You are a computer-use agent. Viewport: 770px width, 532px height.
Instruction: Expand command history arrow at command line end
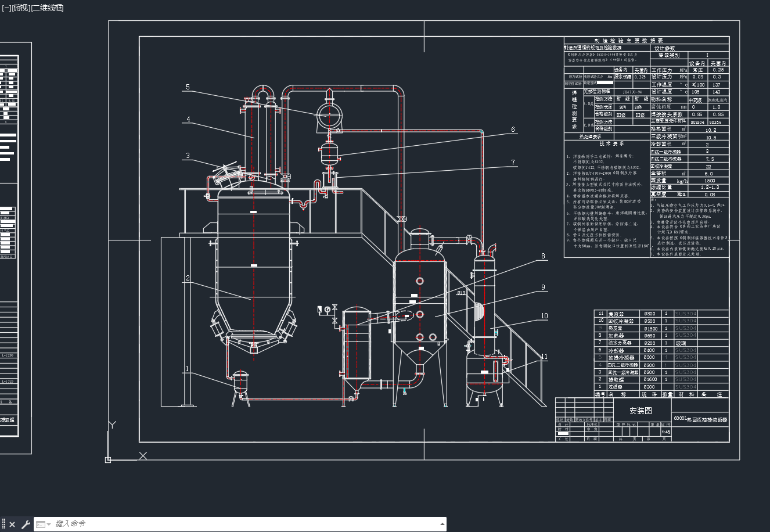[x=442, y=524]
